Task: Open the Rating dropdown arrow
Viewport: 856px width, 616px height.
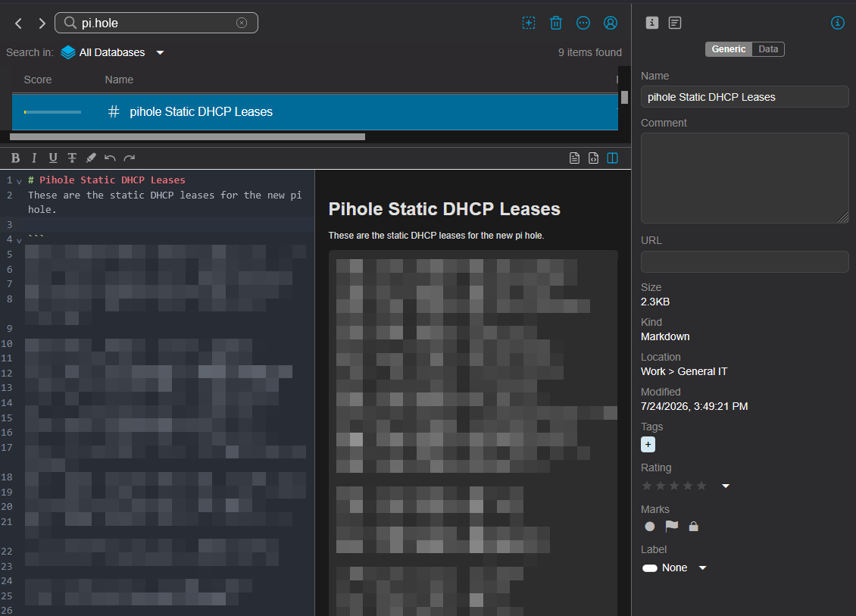Action: click(726, 486)
